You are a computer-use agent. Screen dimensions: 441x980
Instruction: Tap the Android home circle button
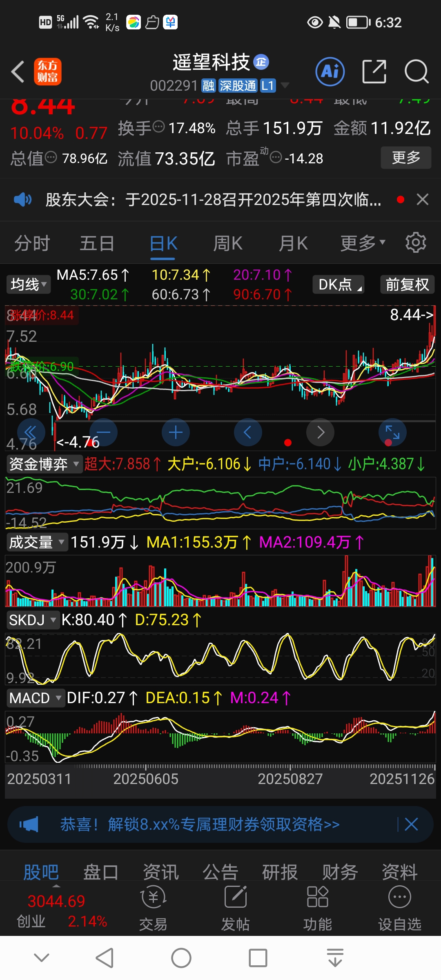[181, 958]
